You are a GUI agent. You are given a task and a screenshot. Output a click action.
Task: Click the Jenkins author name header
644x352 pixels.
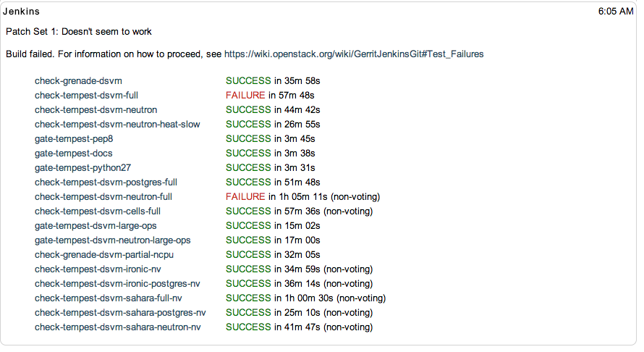22,12
